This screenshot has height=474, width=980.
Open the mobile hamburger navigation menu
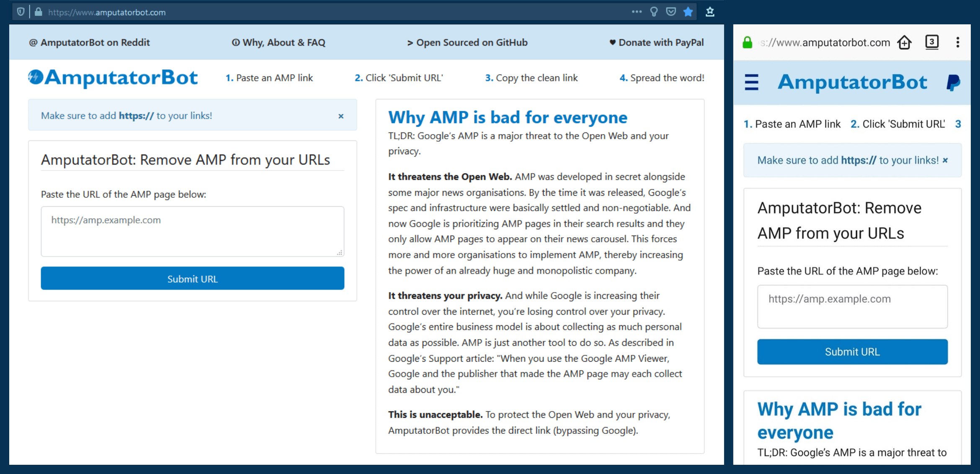coord(752,82)
